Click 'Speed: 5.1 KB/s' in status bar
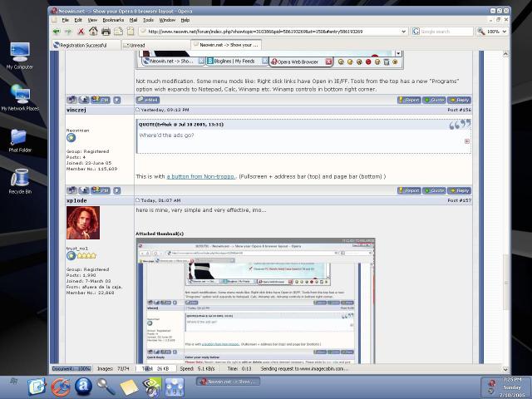Viewport: 532px width, 399px height. point(197,368)
